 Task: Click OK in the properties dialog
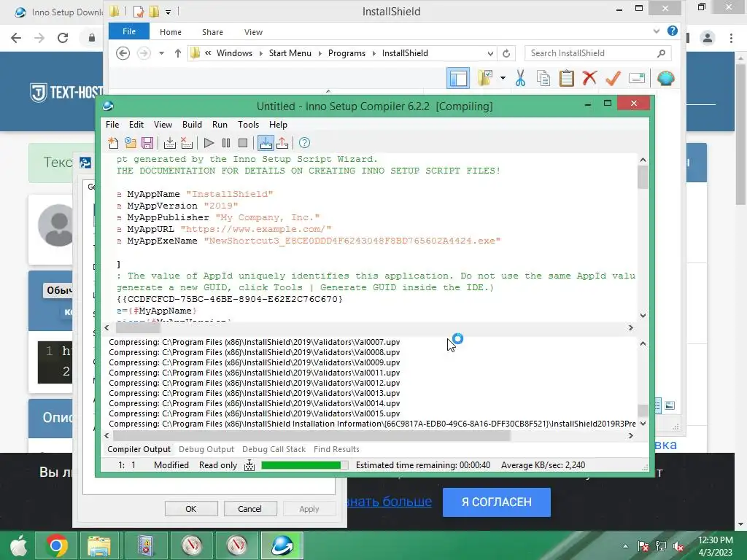click(x=191, y=508)
